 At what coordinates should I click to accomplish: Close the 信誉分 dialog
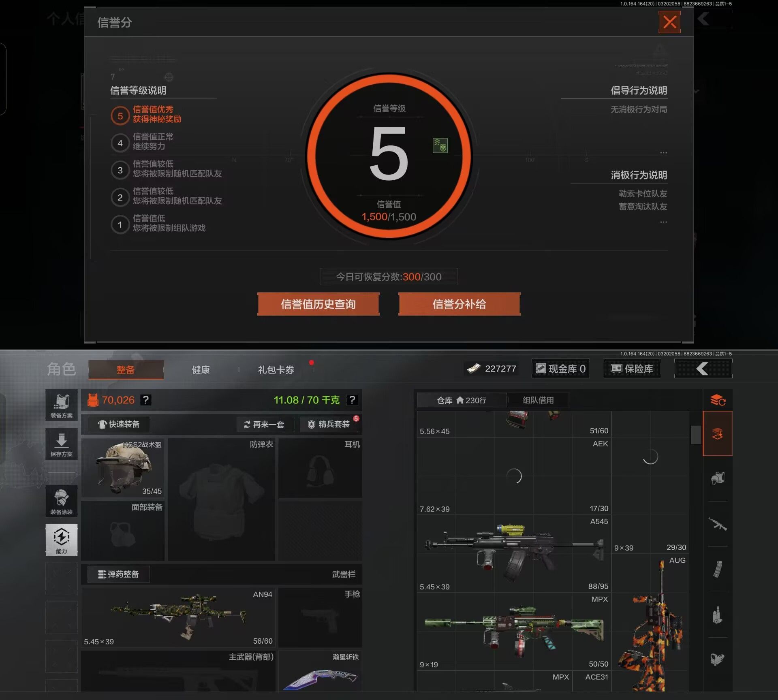click(669, 22)
